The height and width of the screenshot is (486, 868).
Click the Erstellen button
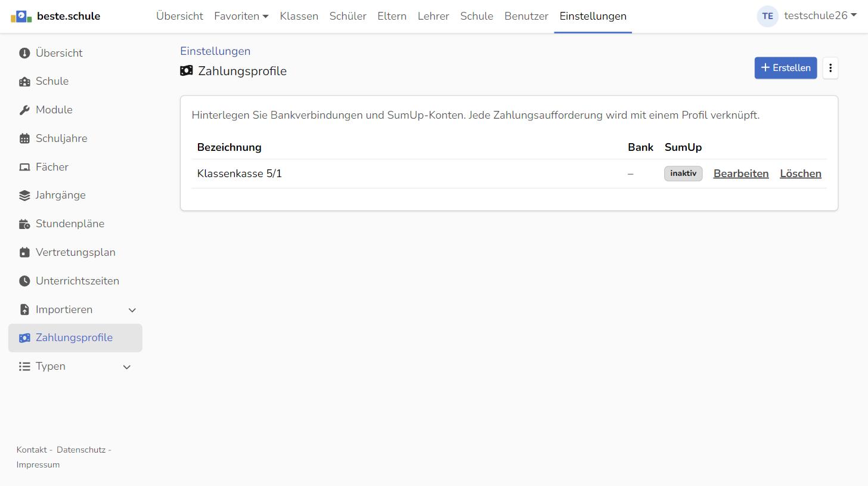786,68
